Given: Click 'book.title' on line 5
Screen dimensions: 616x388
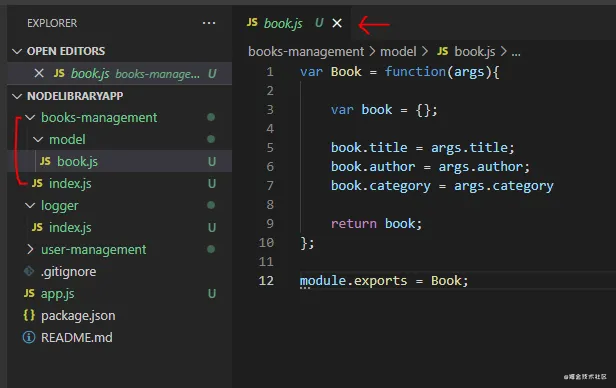Looking at the screenshot, I should 369,148.
